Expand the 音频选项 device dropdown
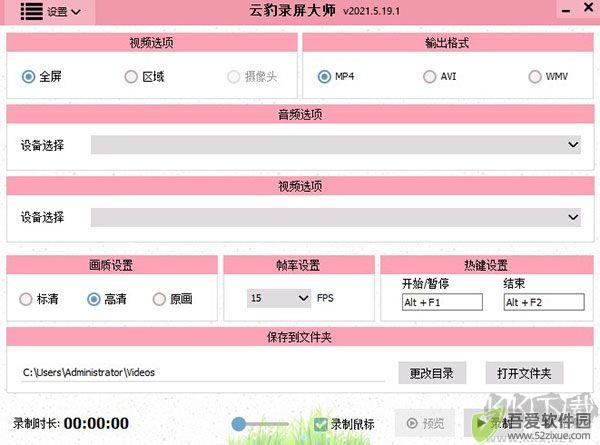Image resolution: width=600 pixels, height=445 pixels. tap(336, 145)
